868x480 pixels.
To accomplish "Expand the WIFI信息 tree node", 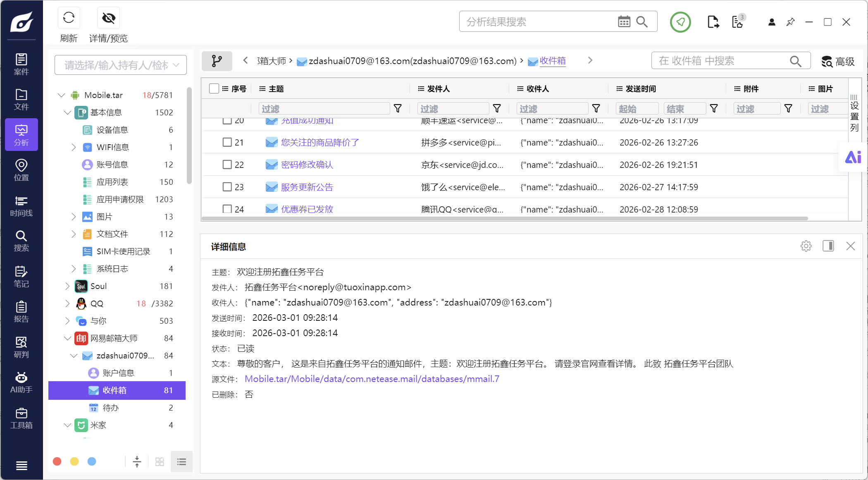I will point(74,147).
